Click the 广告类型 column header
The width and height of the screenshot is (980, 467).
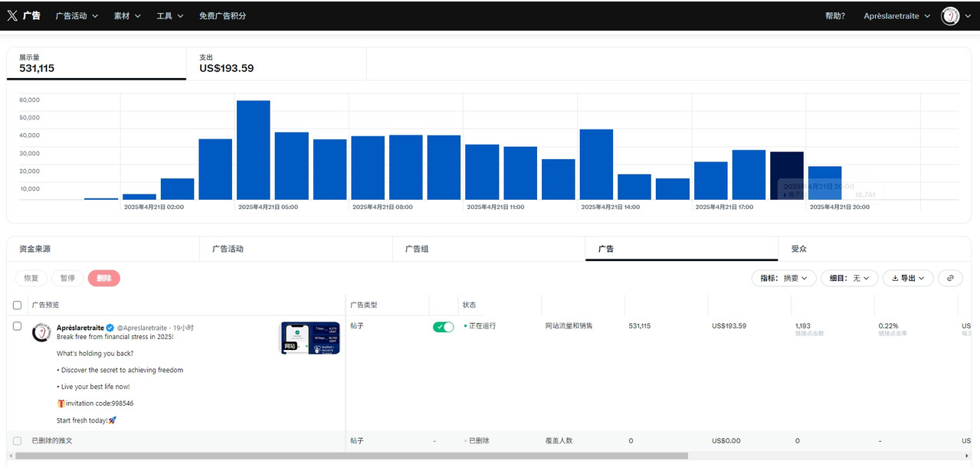363,305
